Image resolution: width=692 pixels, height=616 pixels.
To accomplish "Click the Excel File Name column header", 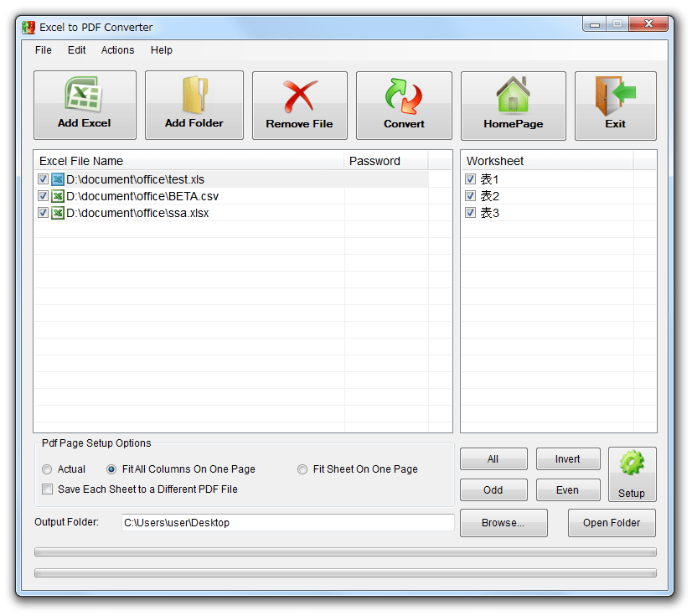I will point(188,161).
